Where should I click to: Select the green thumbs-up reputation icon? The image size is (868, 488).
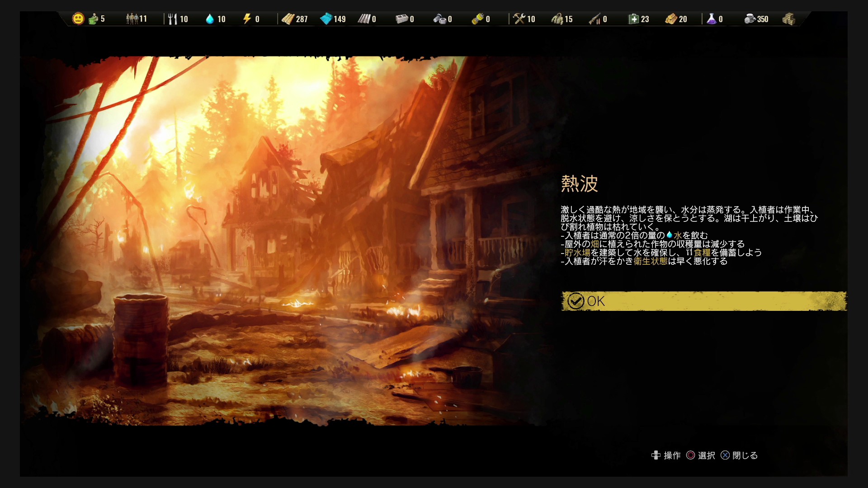(93, 19)
